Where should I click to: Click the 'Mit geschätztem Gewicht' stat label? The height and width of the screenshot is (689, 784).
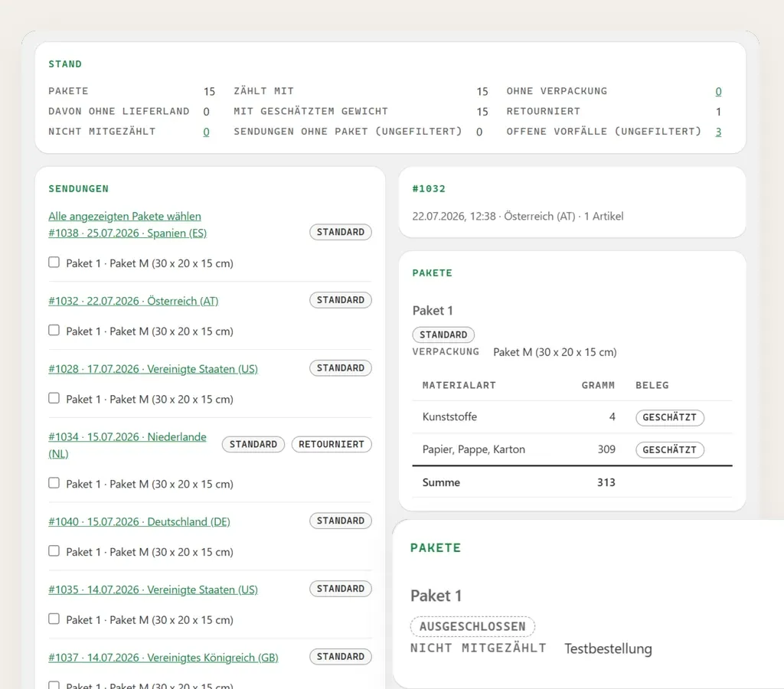pyautogui.click(x=311, y=112)
